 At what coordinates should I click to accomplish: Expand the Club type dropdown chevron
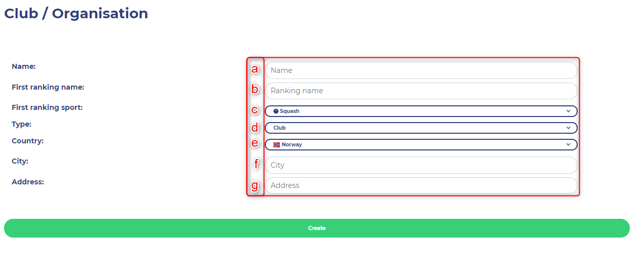click(x=569, y=128)
